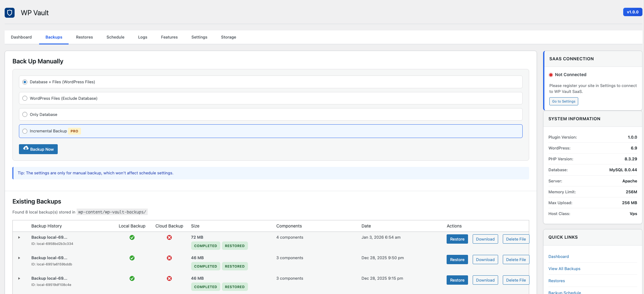Click the COMPLETED badge on the 72 MB backup
The width and height of the screenshot is (644, 294).
(205, 246)
